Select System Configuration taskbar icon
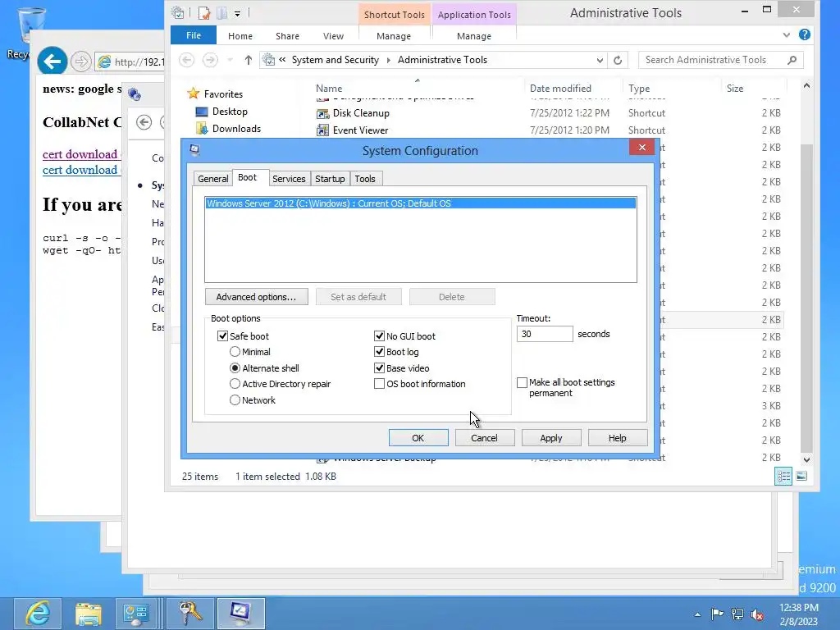The image size is (840, 630). [240, 614]
